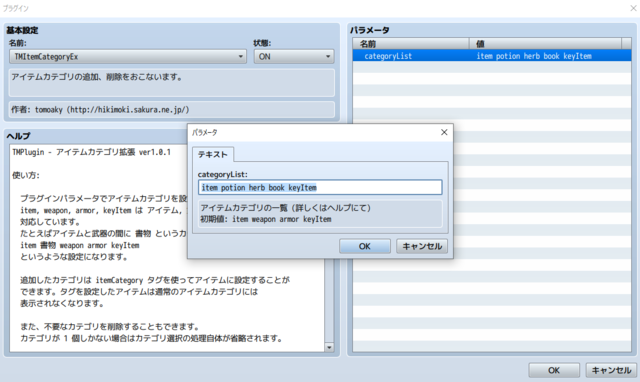The image size is (640, 382).
Task: Open the 状態 ON dropdown
Action: point(294,56)
